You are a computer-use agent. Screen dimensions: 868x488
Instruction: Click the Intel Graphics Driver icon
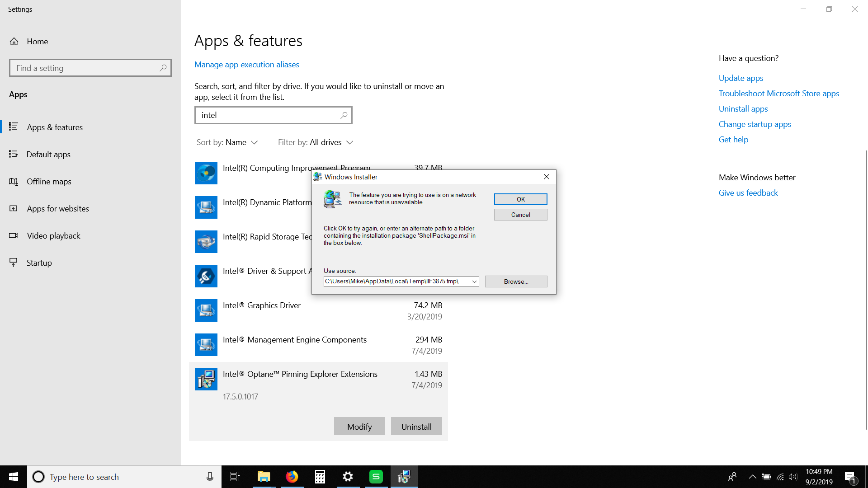pyautogui.click(x=206, y=310)
